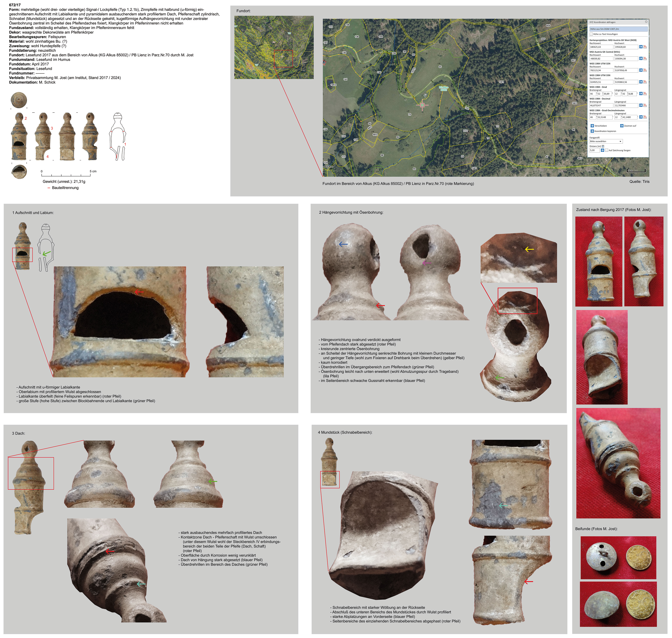Click blue arrow next to distance 5,00 field
This screenshot has width=672, height=638.
(x=603, y=150)
